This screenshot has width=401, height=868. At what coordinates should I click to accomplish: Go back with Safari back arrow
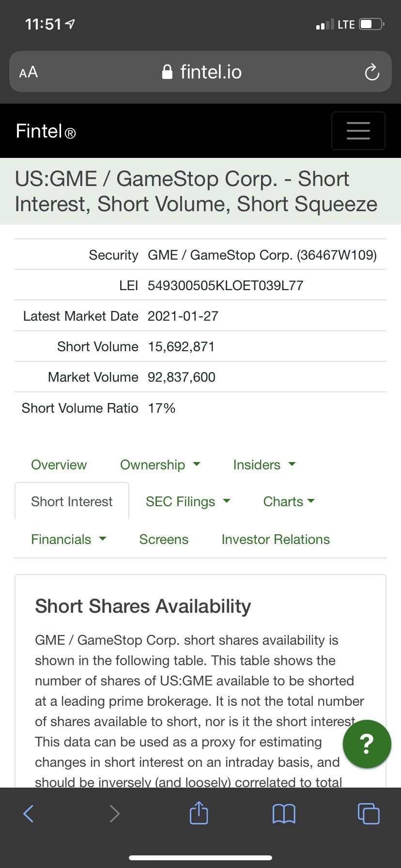click(x=29, y=813)
